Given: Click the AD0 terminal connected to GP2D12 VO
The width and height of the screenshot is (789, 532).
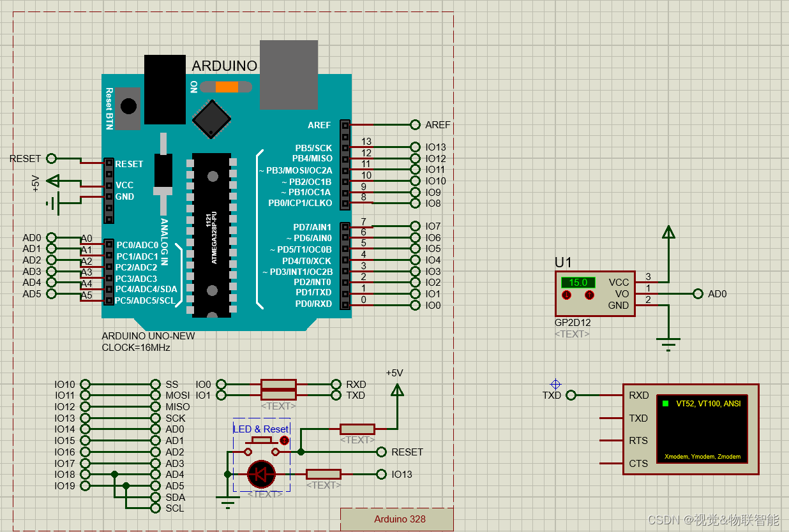Looking at the screenshot, I should [698, 294].
